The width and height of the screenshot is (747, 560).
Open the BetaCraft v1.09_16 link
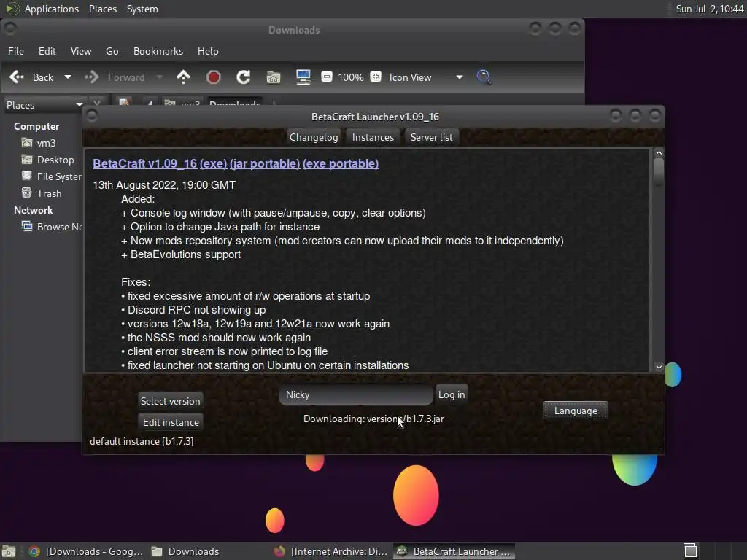(x=145, y=163)
